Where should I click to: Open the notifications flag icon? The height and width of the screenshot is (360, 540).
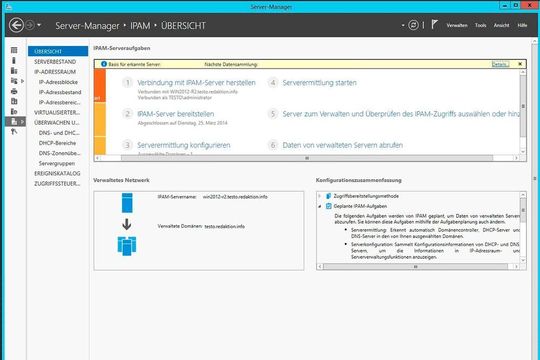point(434,24)
